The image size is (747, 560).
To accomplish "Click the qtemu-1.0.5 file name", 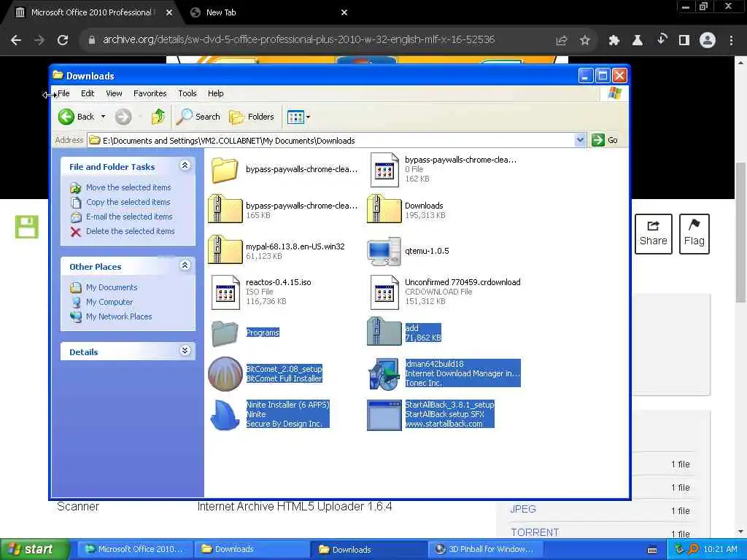I will click(x=427, y=251).
